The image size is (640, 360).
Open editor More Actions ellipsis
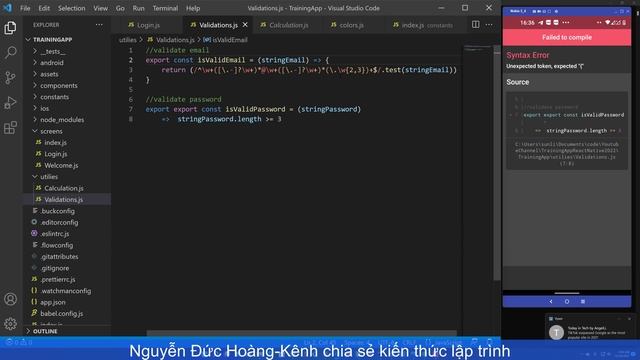tap(489, 24)
